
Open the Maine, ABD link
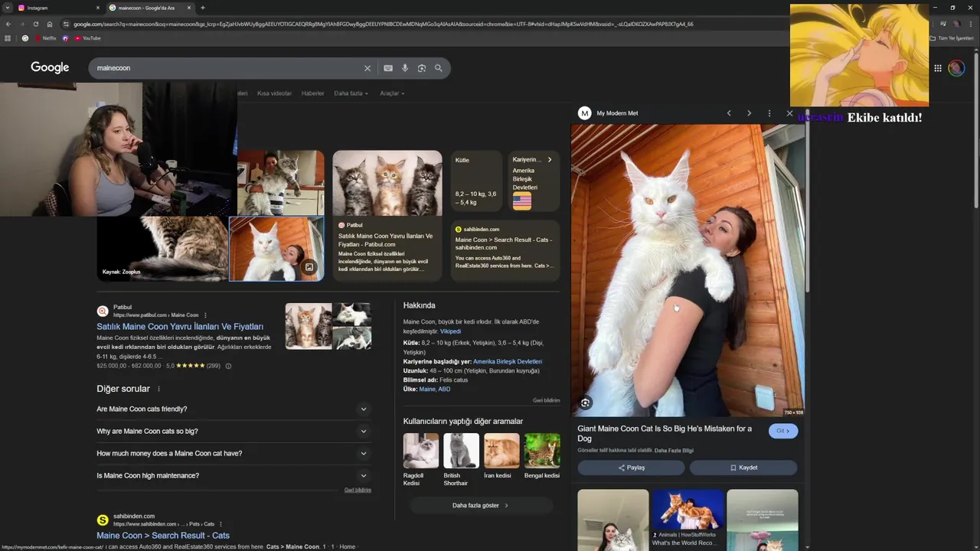pyautogui.click(x=434, y=390)
